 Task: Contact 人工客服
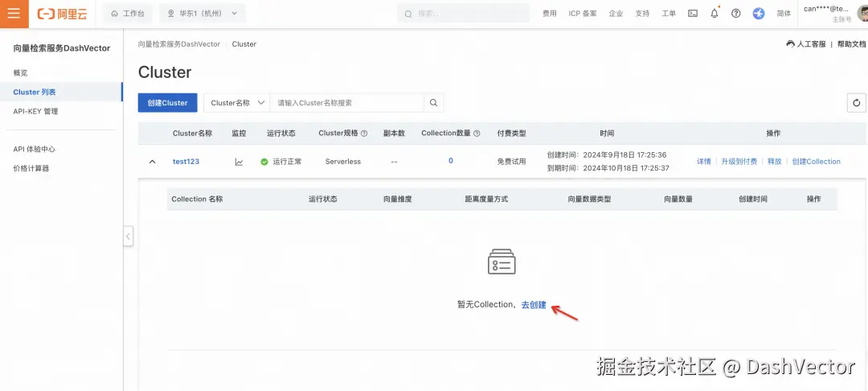(x=806, y=43)
